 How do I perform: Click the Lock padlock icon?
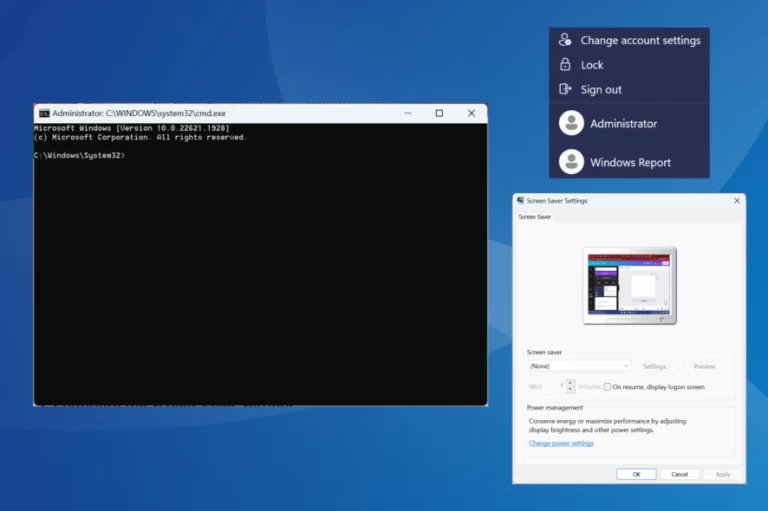click(x=565, y=65)
